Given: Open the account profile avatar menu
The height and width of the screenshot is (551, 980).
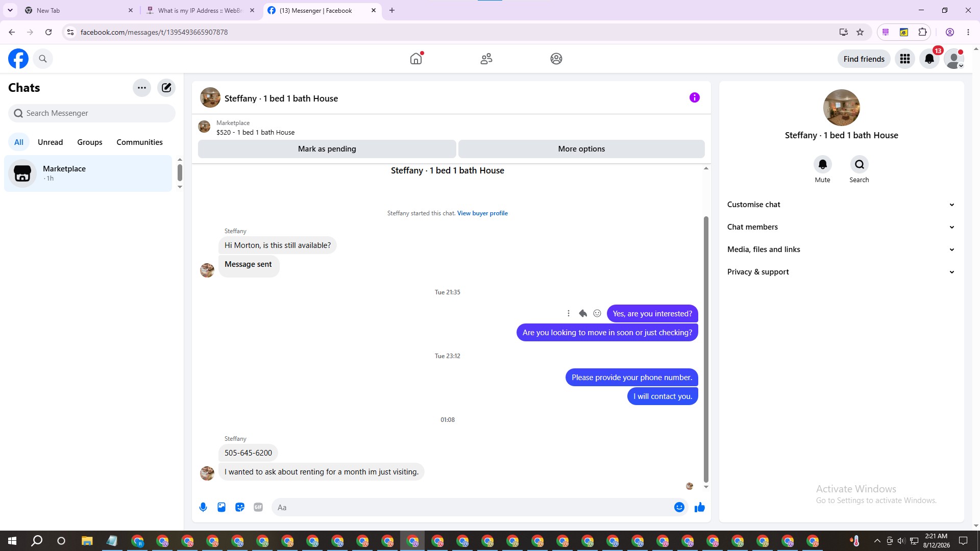Looking at the screenshot, I should pyautogui.click(x=954, y=59).
